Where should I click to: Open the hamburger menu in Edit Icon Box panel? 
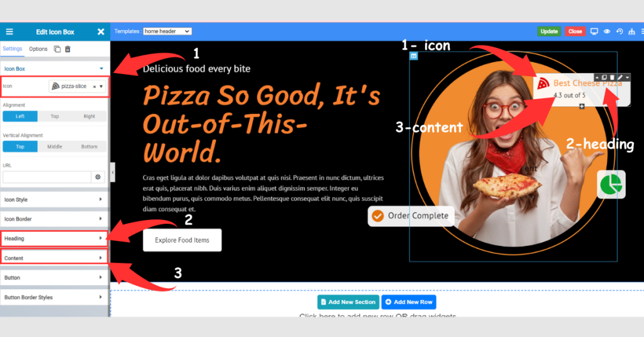point(9,31)
